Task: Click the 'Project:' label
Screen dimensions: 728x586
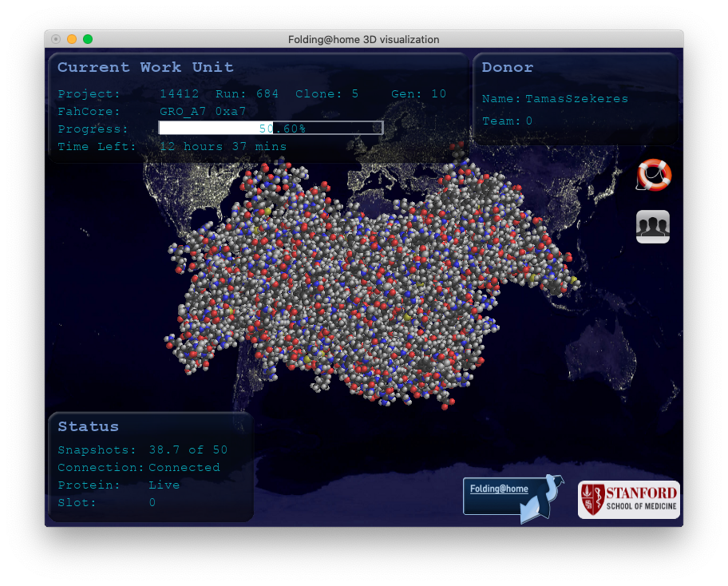Action: (89, 93)
